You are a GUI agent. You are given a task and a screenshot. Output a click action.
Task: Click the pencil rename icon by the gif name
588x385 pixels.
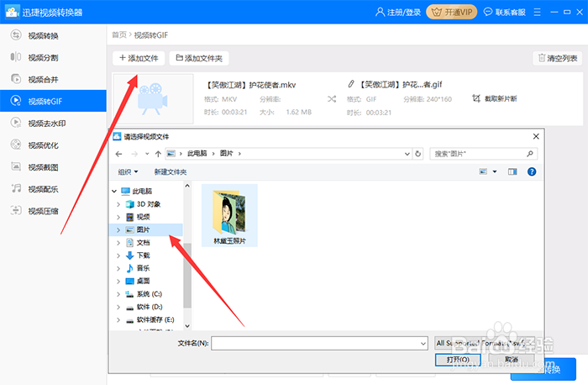click(350, 84)
